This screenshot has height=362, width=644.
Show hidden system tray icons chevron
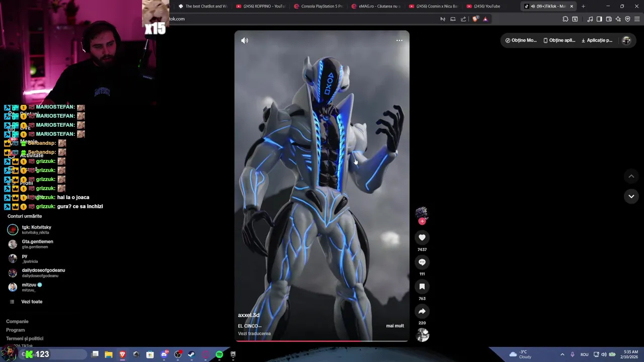562,354
